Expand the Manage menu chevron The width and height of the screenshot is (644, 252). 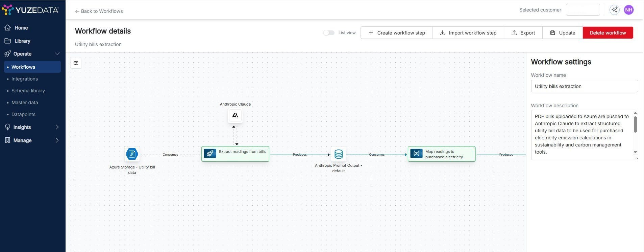tap(57, 140)
